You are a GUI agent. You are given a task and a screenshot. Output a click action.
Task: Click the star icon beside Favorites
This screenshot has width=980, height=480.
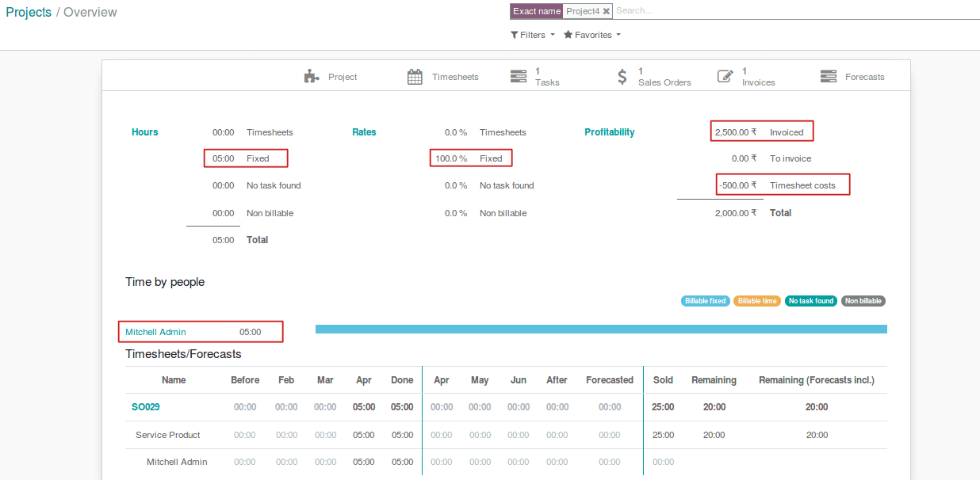pyautogui.click(x=568, y=35)
